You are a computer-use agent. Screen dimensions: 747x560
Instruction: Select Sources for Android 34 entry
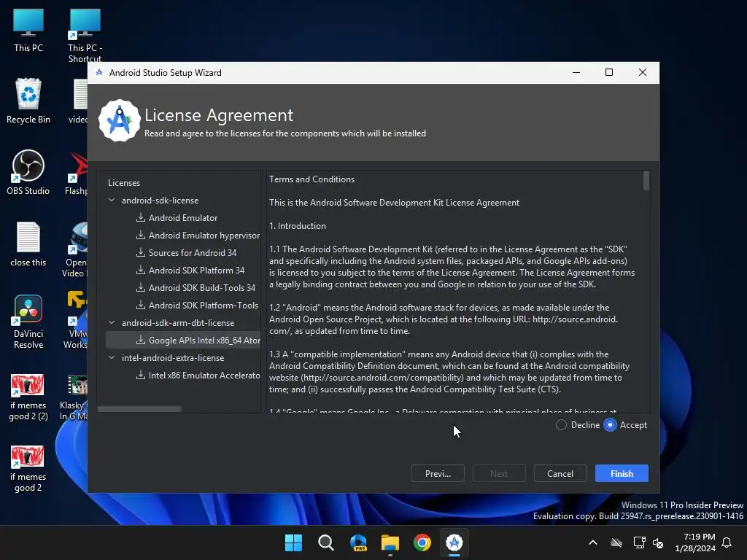[193, 253]
